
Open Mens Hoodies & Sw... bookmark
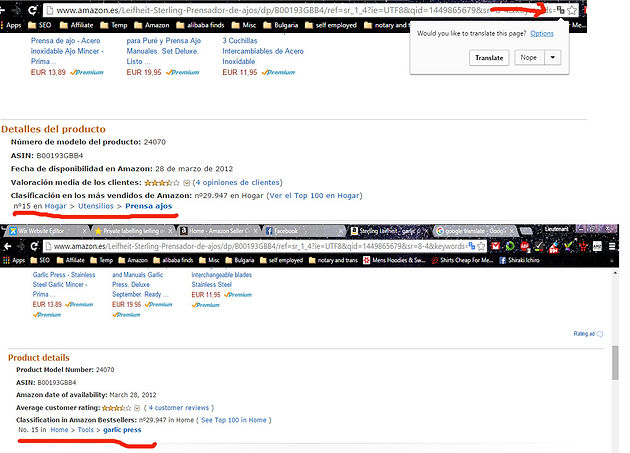(x=395, y=260)
